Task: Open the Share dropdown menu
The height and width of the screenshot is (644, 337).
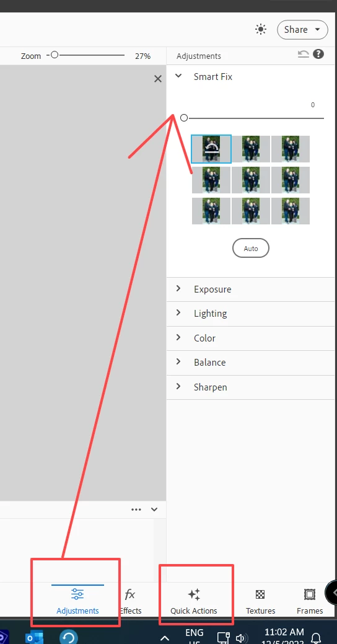Action: point(302,30)
